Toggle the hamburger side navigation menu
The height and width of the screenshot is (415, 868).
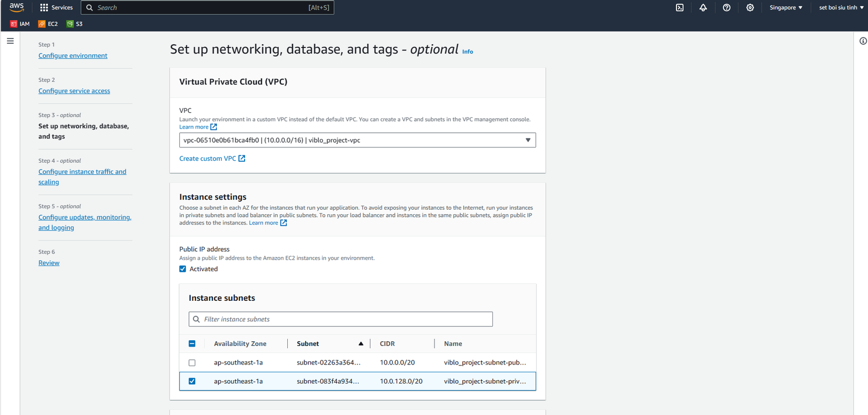(x=11, y=41)
